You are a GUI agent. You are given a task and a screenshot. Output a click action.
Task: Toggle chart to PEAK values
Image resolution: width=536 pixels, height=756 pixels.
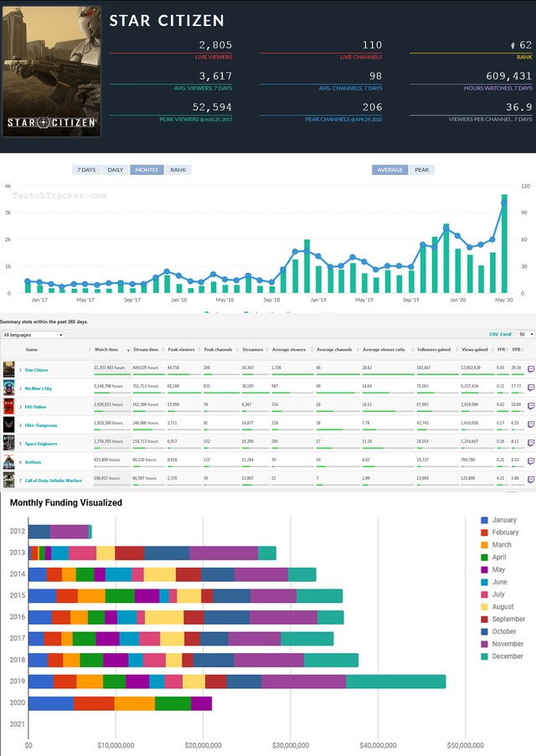421,170
